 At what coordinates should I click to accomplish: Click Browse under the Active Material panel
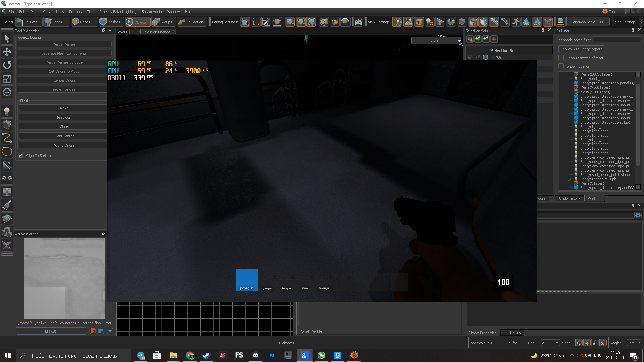(x=51, y=331)
